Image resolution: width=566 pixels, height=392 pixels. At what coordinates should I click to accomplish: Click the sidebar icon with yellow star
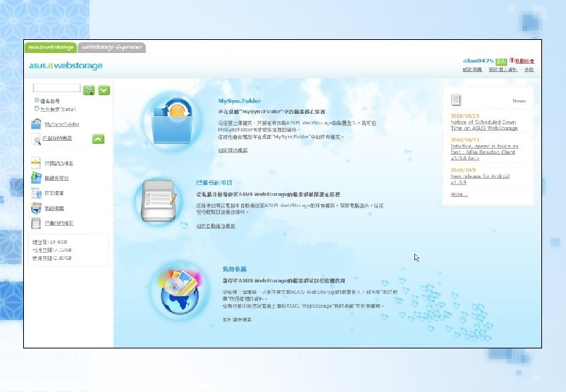(36, 163)
